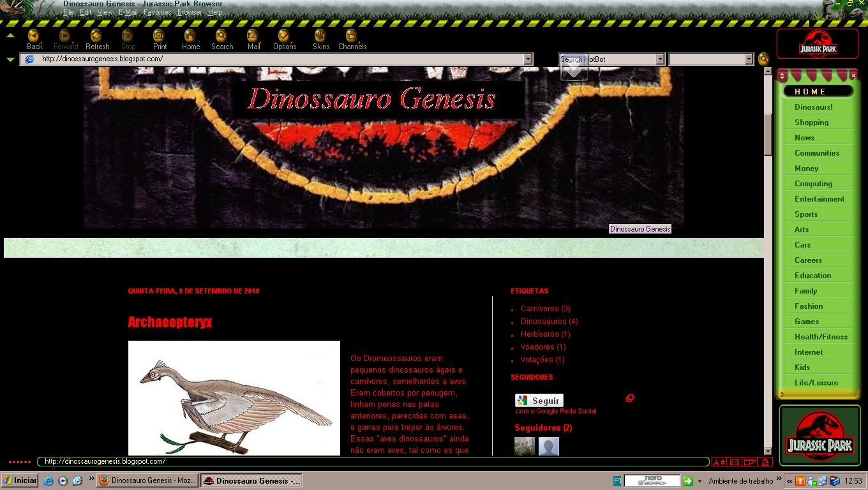Print the page using the Print icon
The height and width of the screenshot is (490, 868).
tap(160, 39)
